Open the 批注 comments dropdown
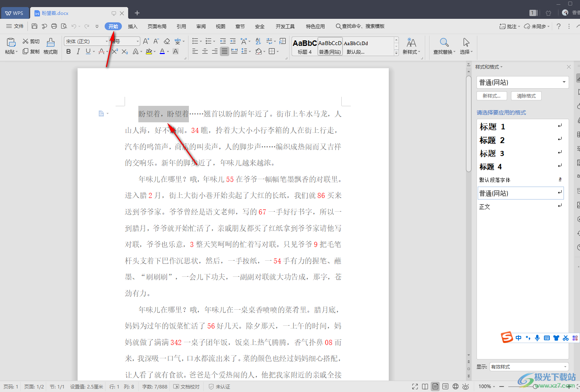580x392 pixels. tap(509, 26)
